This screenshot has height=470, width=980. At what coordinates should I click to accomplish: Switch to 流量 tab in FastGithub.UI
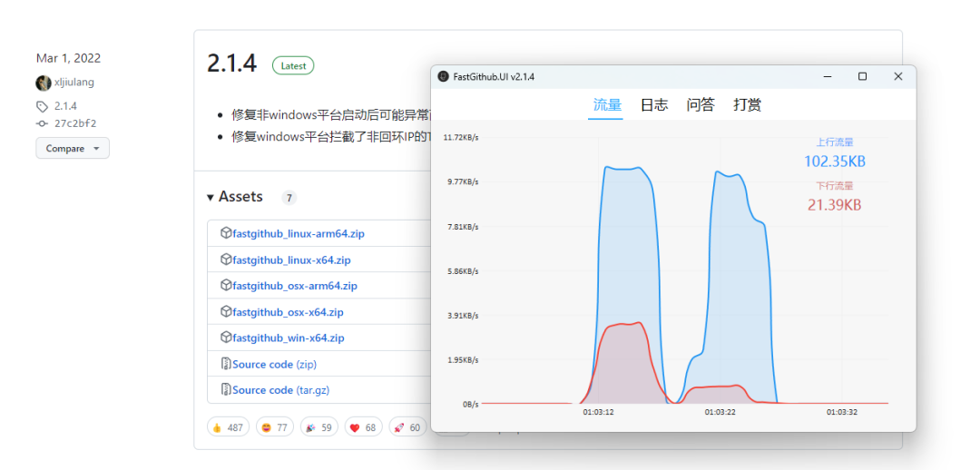coord(607,105)
